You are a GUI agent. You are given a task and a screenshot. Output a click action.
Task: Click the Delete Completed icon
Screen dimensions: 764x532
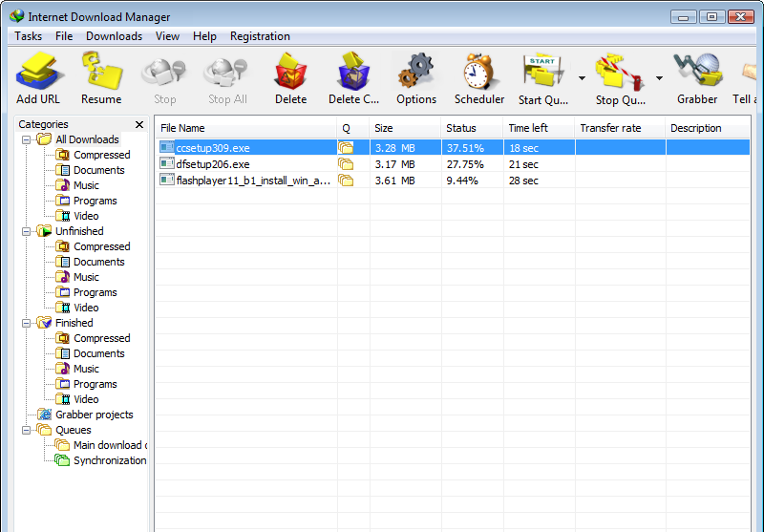click(x=353, y=73)
